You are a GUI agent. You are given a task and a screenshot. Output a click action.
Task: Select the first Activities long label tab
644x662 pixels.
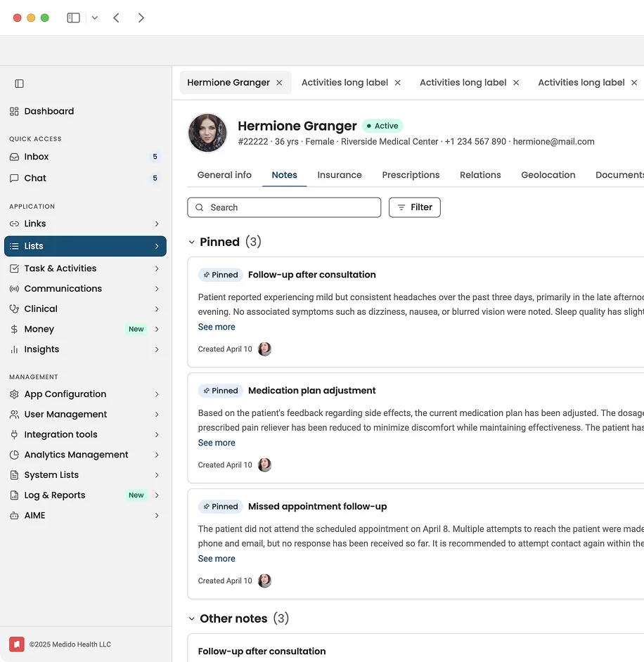[x=344, y=82]
